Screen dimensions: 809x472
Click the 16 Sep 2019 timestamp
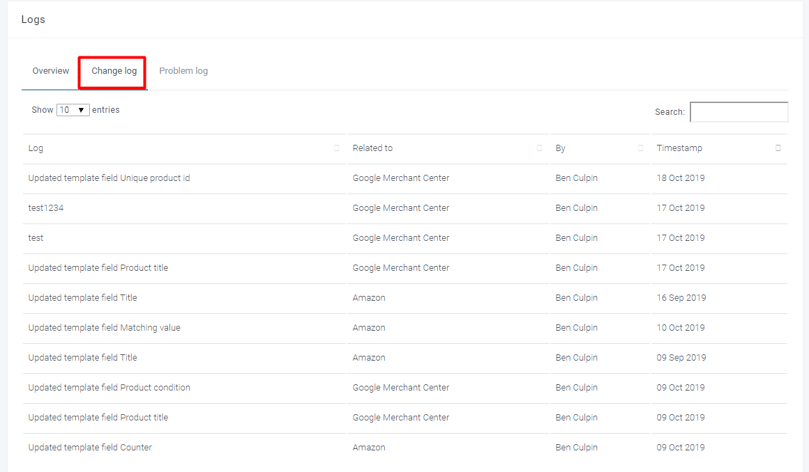(x=681, y=298)
